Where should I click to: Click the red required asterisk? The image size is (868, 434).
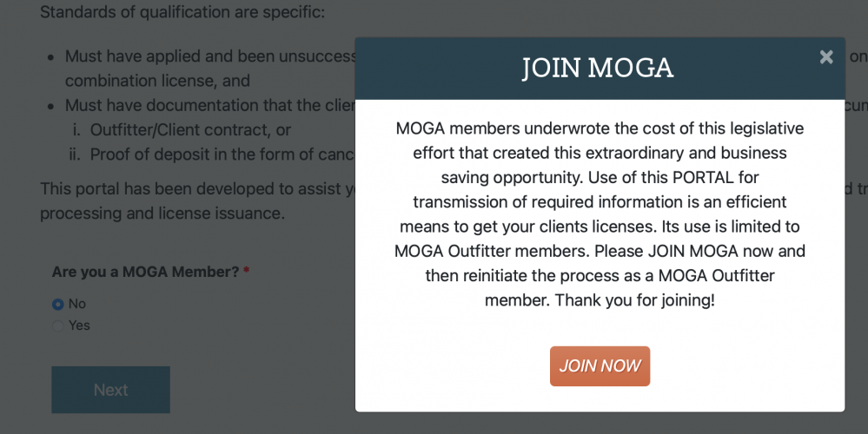coord(247,271)
